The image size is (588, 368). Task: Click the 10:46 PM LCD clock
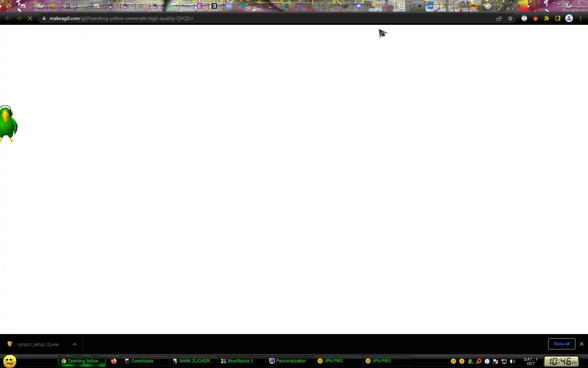[561, 361]
